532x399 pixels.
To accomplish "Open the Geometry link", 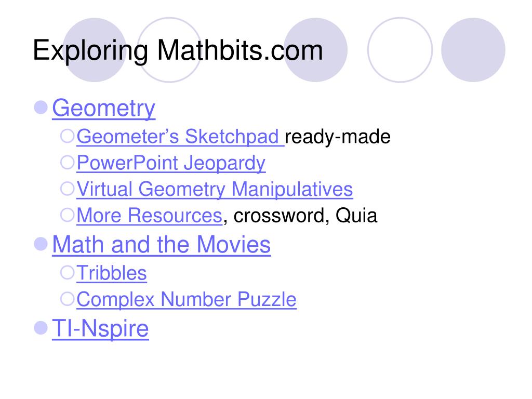I will [103, 109].
